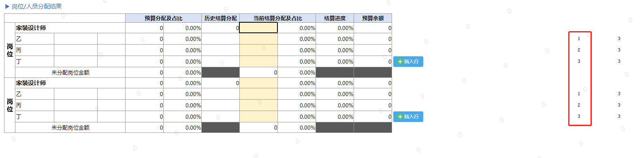Click the 当前结算分配及占比 column header
Screen dimensions: 644x158
click(x=277, y=18)
